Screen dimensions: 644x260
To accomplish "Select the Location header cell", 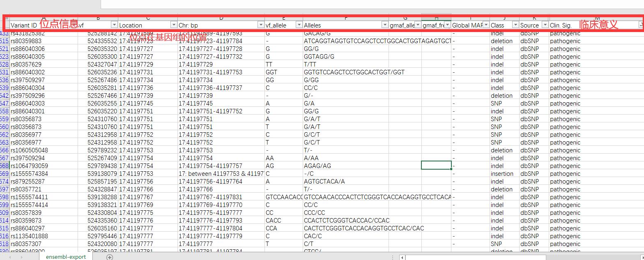I will (148, 25).
